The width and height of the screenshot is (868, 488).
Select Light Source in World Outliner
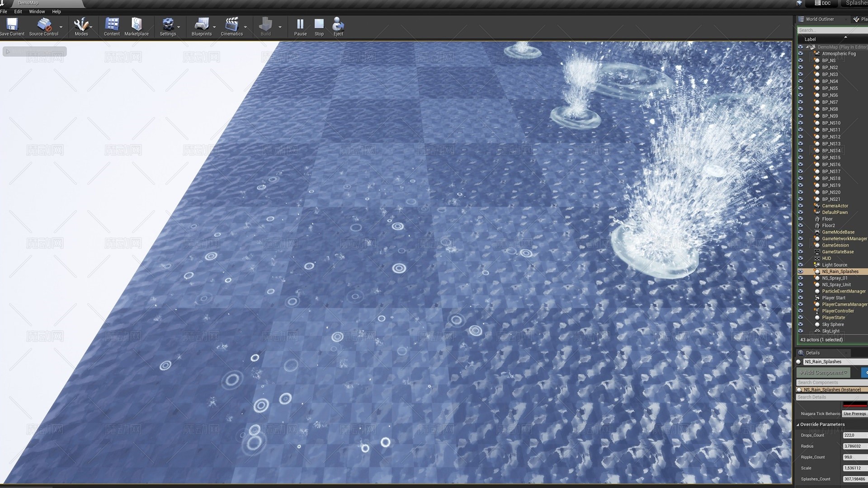click(834, 265)
